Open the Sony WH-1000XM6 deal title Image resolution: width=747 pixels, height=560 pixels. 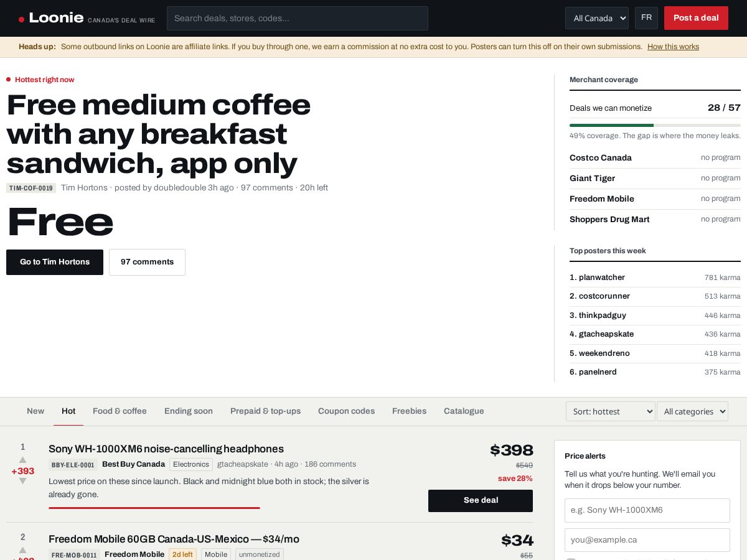(x=166, y=449)
